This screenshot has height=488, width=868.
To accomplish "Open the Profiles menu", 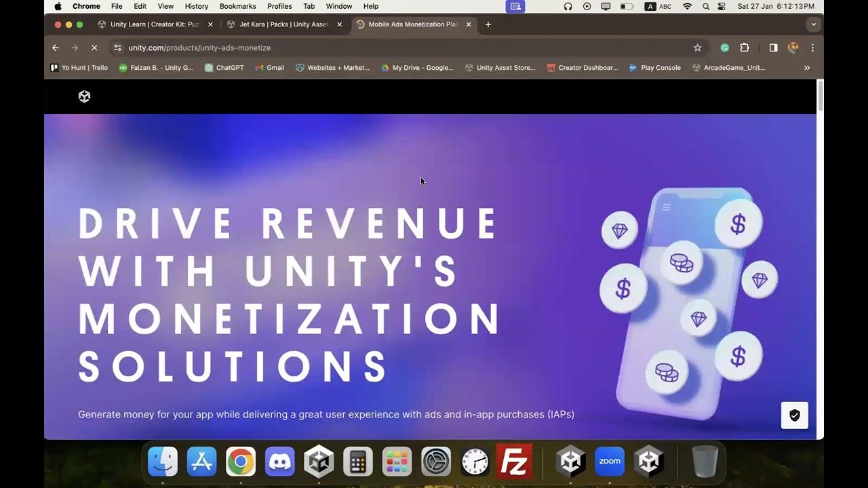I will point(279,6).
